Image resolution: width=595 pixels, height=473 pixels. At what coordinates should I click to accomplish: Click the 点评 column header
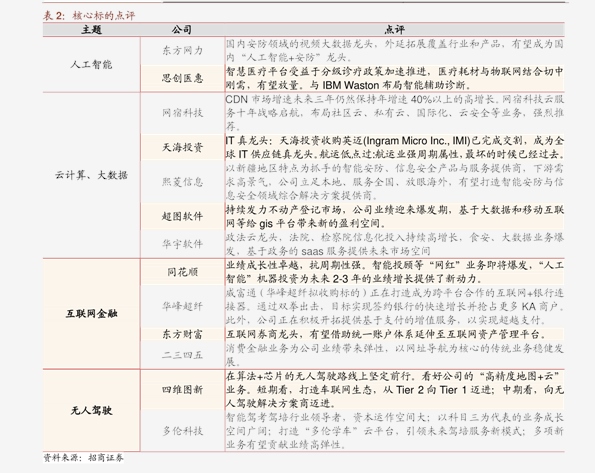tap(394, 30)
